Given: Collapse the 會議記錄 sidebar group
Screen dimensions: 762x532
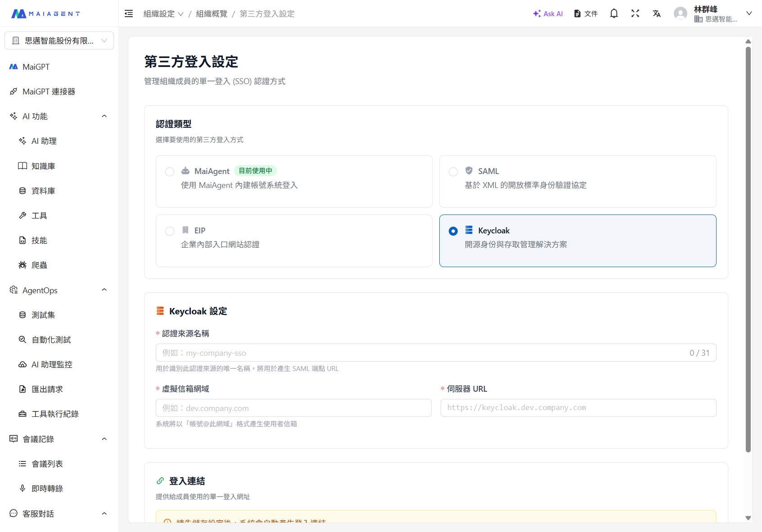Looking at the screenshot, I should click(x=104, y=439).
